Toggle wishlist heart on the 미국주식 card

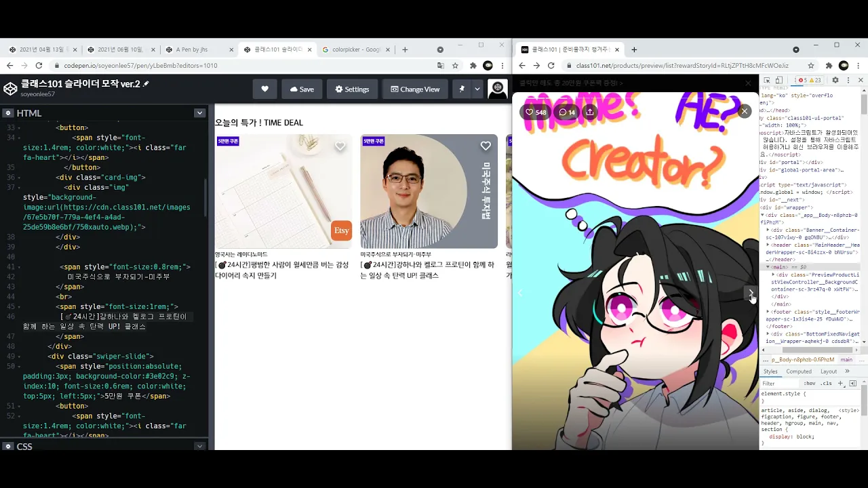click(x=486, y=146)
